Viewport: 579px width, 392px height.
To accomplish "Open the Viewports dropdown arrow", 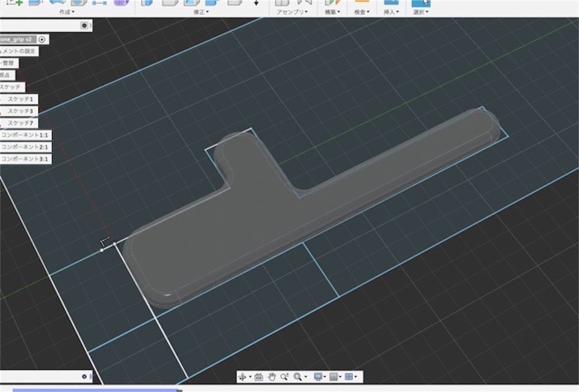I will pos(356,377).
